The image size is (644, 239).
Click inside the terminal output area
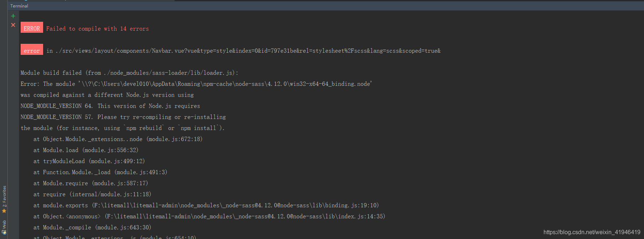pos(249,107)
